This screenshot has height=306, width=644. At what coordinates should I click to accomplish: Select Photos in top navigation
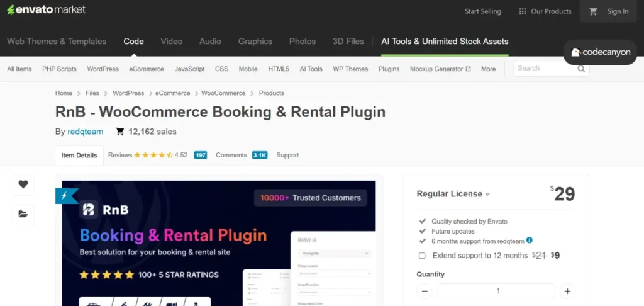303,42
